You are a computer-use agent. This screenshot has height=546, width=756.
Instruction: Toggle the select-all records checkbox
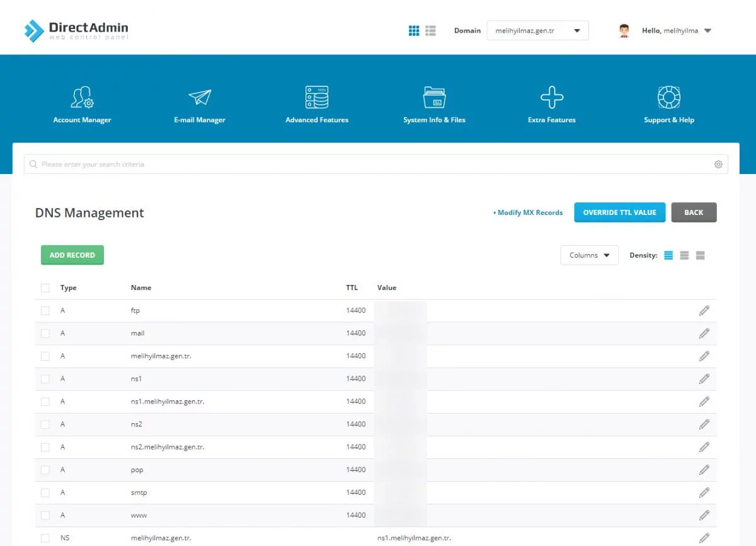(x=45, y=288)
